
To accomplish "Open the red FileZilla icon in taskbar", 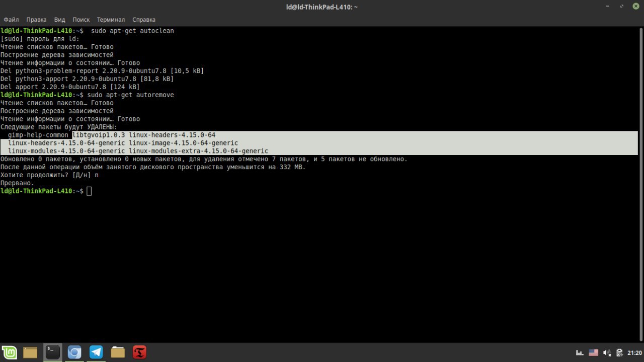I will [139, 352].
